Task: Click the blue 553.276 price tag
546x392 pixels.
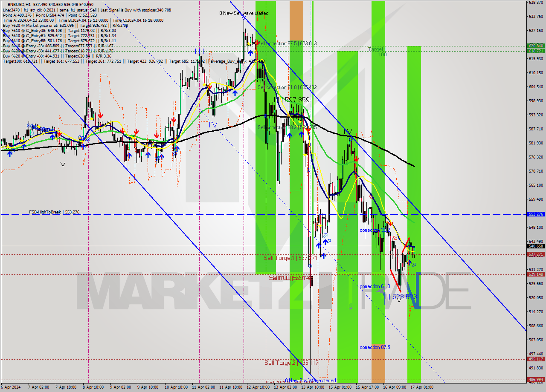Action: pos(536,214)
